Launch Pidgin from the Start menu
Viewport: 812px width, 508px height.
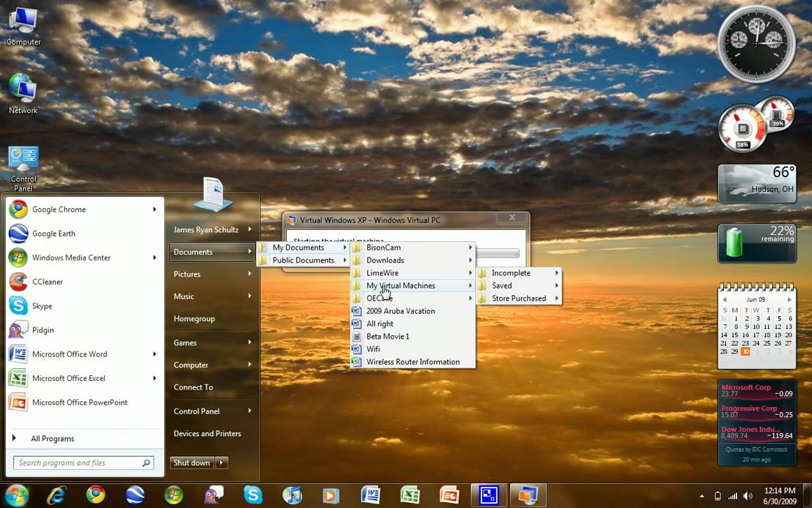coord(83,330)
